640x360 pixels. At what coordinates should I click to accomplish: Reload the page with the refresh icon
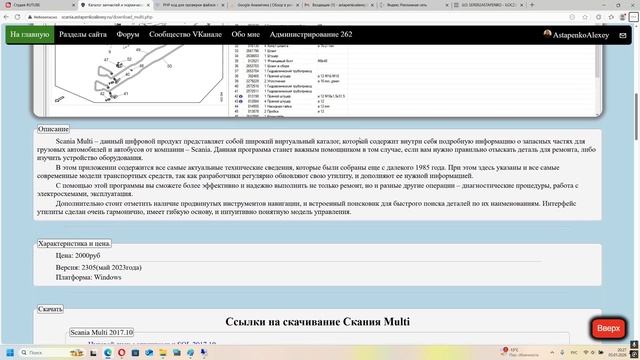pos(18,17)
